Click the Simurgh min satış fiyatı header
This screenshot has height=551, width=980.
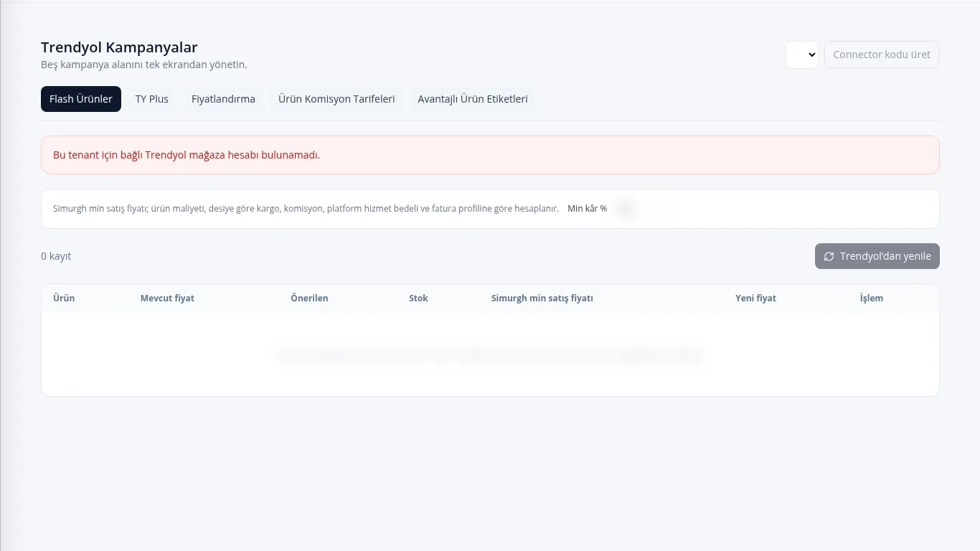(x=542, y=298)
